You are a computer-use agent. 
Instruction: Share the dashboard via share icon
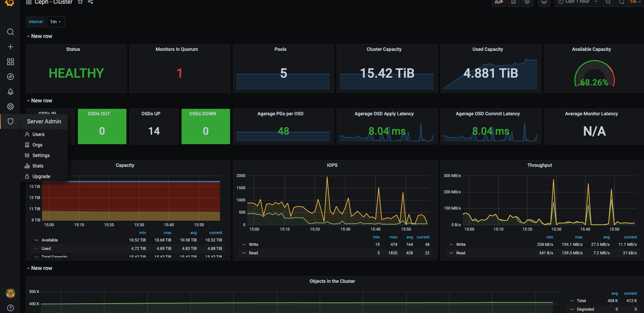point(90,2)
